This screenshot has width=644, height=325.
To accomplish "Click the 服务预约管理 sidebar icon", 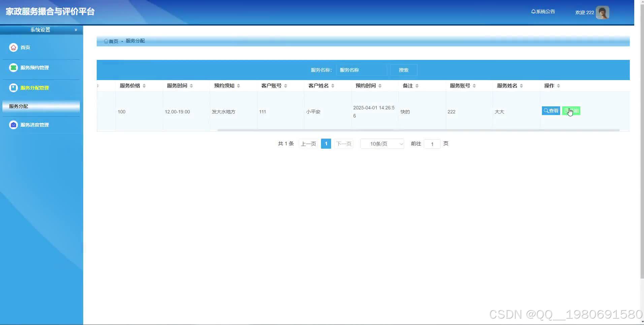I will point(13,67).
